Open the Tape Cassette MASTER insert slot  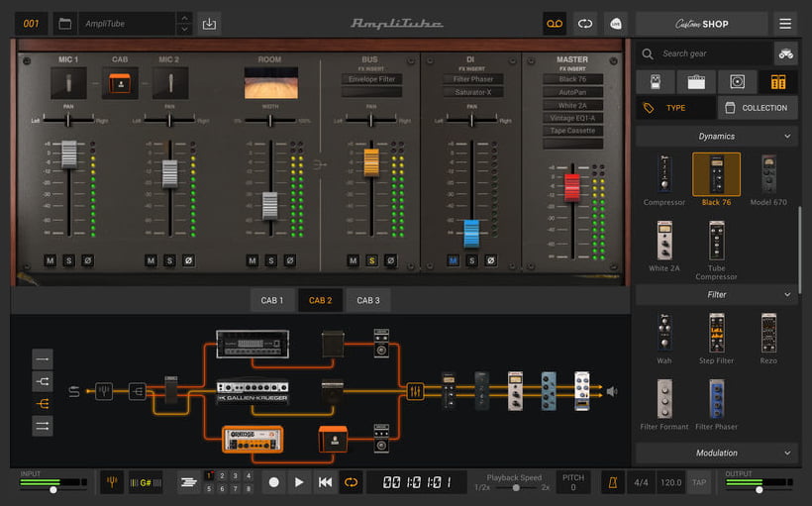572,131
